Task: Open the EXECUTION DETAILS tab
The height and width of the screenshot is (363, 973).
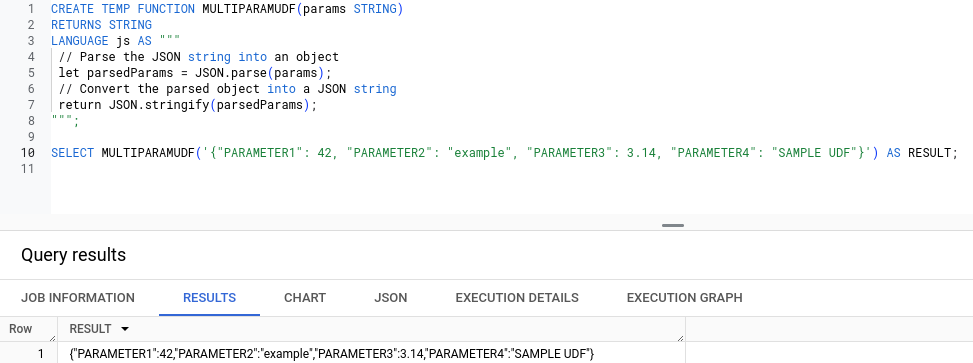Action: click(517, 298)
